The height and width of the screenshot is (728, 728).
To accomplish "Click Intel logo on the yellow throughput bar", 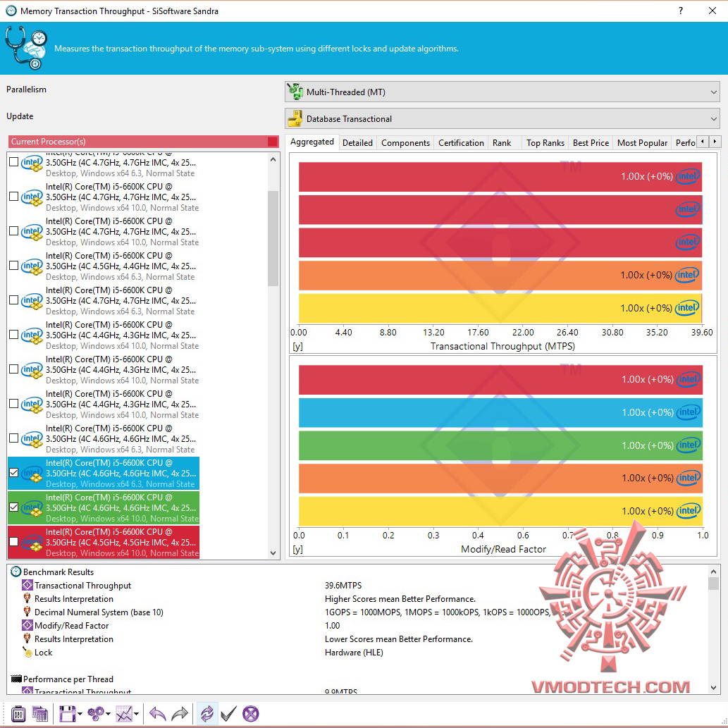I will [688, 308].
